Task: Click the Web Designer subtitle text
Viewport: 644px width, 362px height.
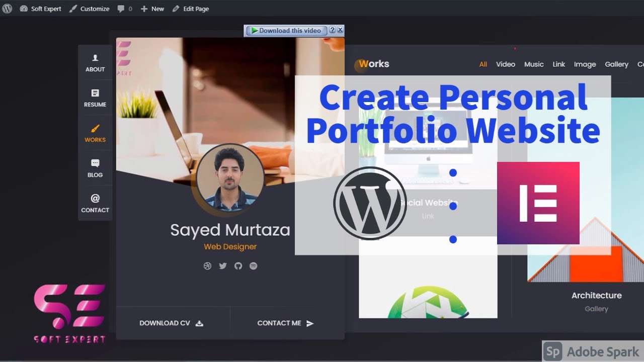Action: point(230,247)
